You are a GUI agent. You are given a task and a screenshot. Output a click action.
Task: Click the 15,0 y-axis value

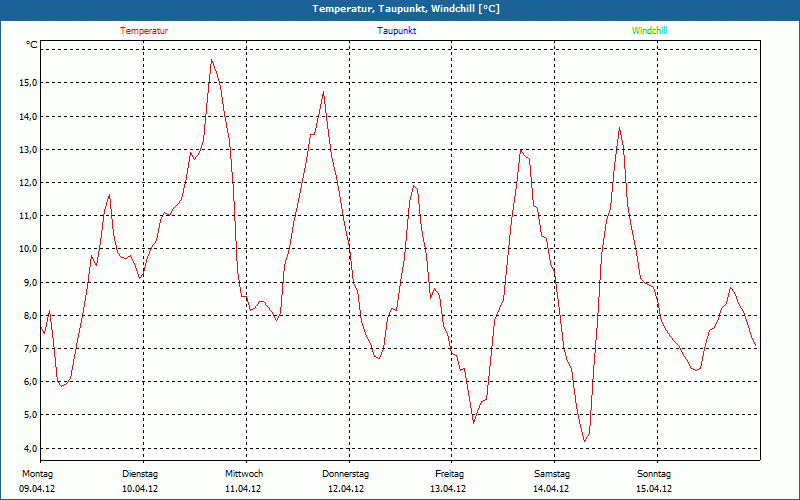coord(27,83)
